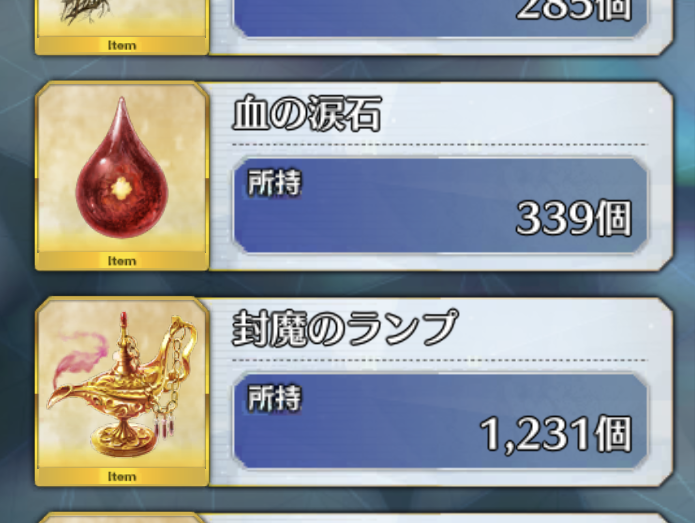Open the 血の涙石 item name
Image resolution: width=695 pixels, height=523 pixels.
pyautogui.click(x=307, y=113)
